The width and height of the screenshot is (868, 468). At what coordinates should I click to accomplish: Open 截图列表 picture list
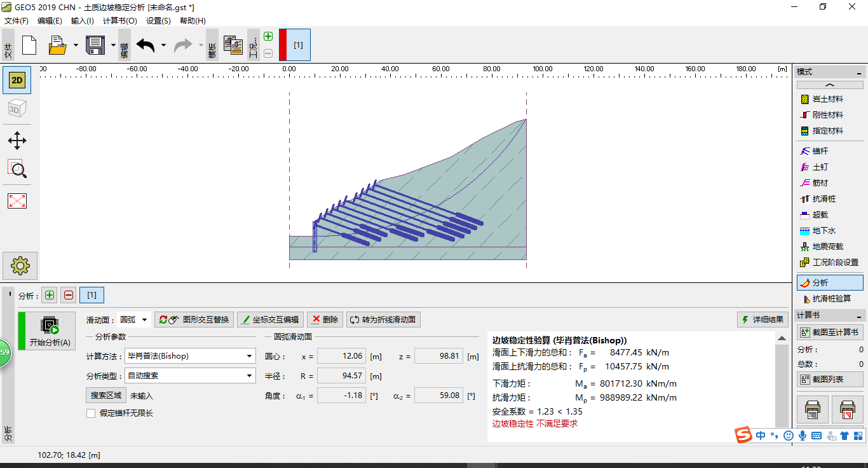tap(830, 380)
